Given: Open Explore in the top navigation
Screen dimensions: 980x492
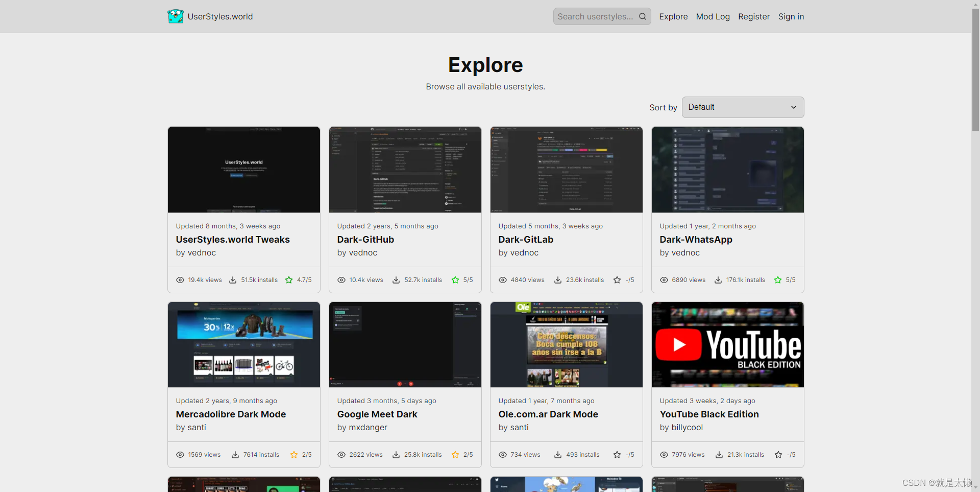Looking at the screenshot, I should pyautogui.click(x=673, y=16).
